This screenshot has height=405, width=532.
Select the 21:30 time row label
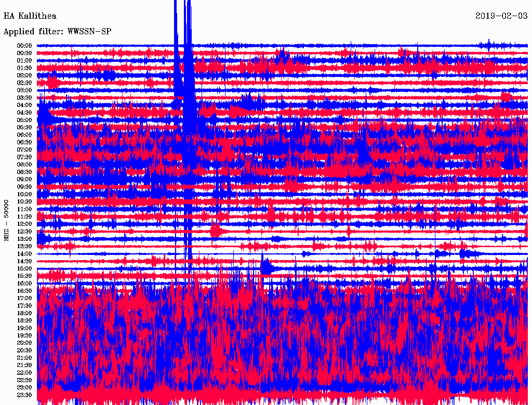coord(24,366)
